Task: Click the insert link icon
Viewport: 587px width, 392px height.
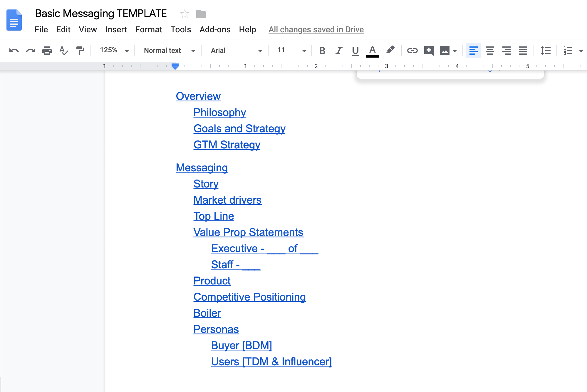Action: pyautogui.click(x=412, y=51)
